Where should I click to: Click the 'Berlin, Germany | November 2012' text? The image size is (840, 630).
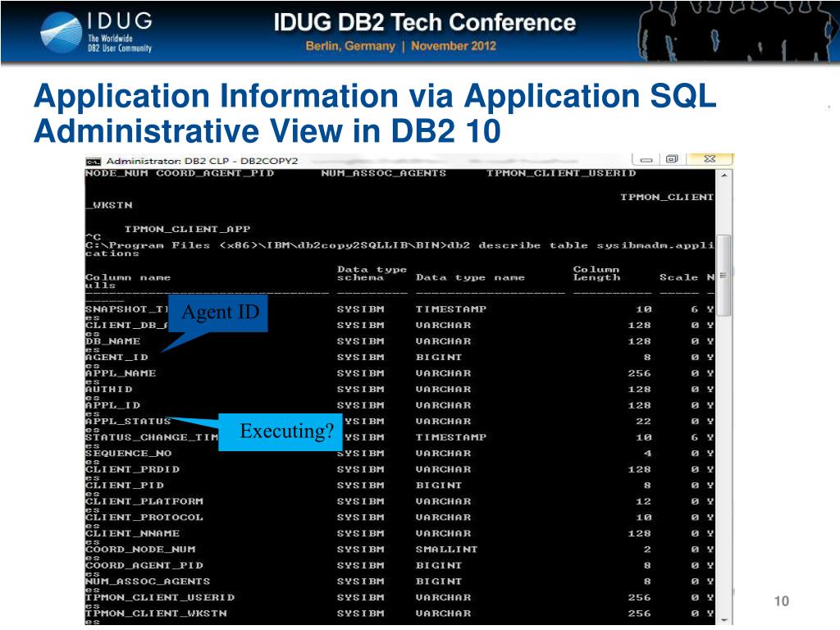pyautogui.click(x=400, y=46)
